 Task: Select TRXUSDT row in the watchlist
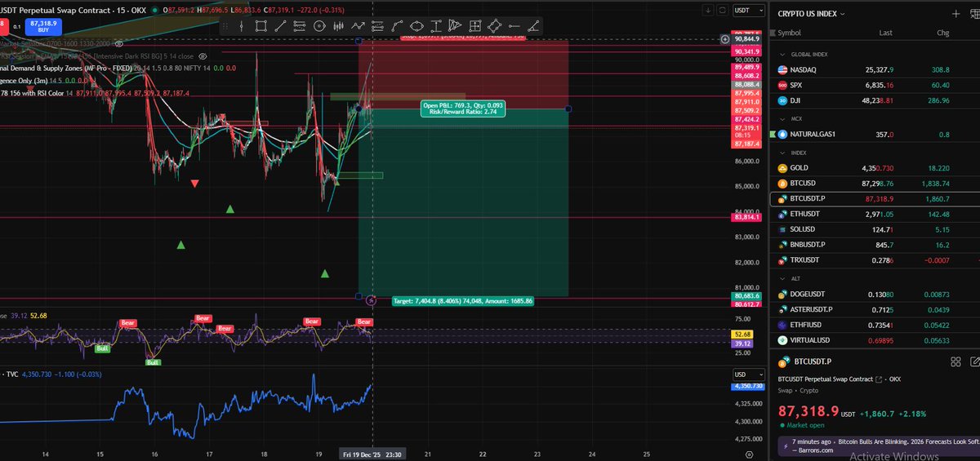875,259
